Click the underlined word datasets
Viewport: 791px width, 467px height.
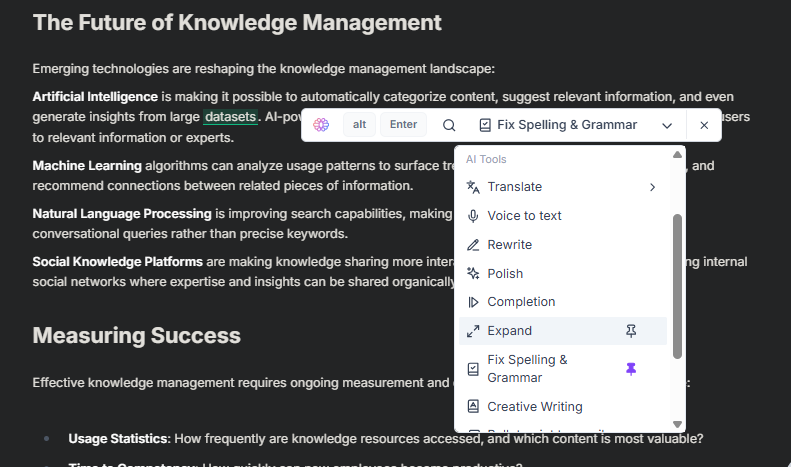(231, 117)
